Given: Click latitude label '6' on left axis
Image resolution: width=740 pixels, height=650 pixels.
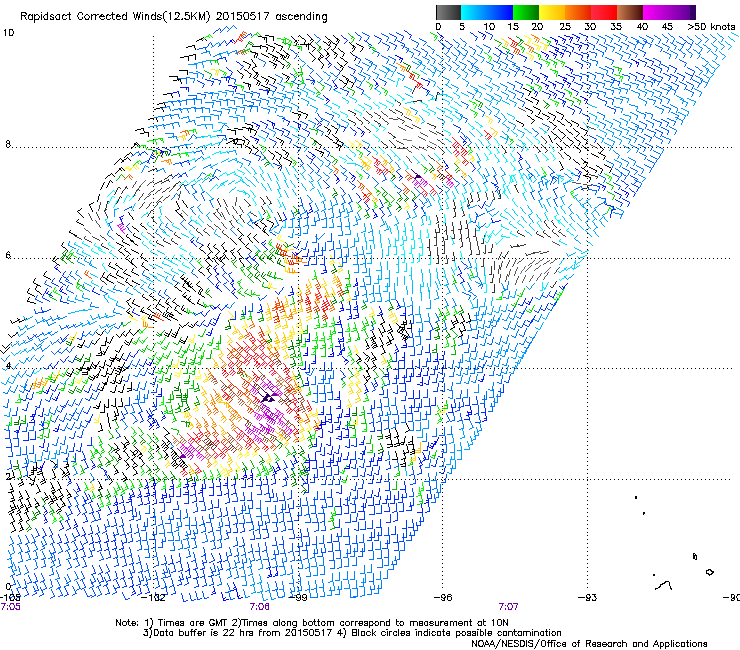Looking at the screenshot, I should pos(8,255).
